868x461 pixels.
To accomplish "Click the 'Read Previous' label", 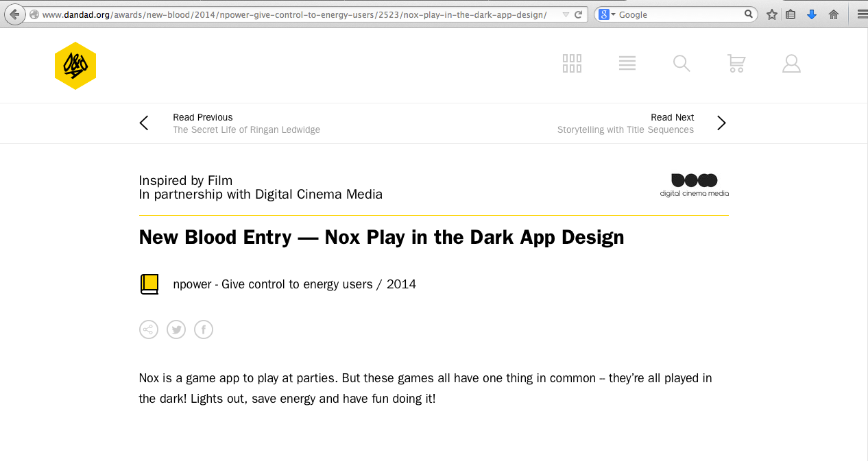I will [203, 117].
